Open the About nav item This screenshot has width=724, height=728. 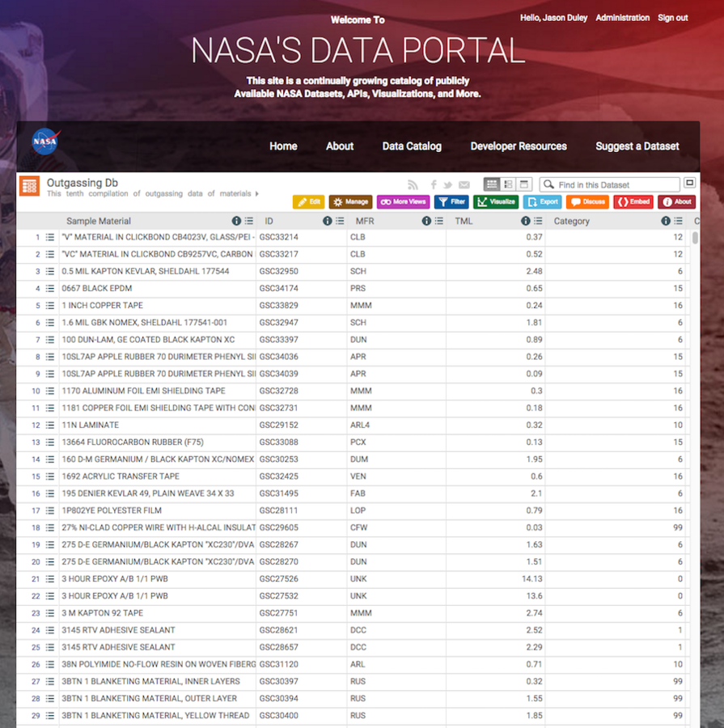(340, 146)
